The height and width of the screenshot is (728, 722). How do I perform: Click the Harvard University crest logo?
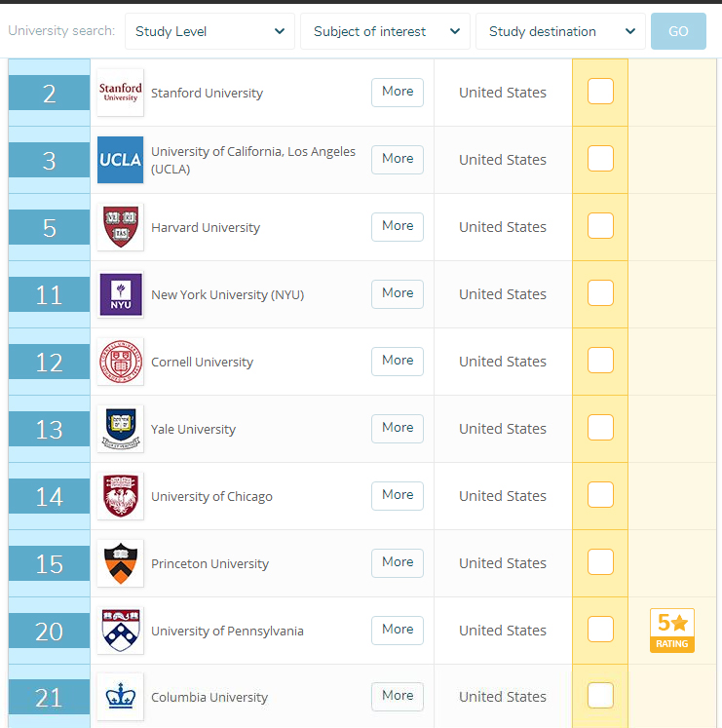click(x=120, y=227)
